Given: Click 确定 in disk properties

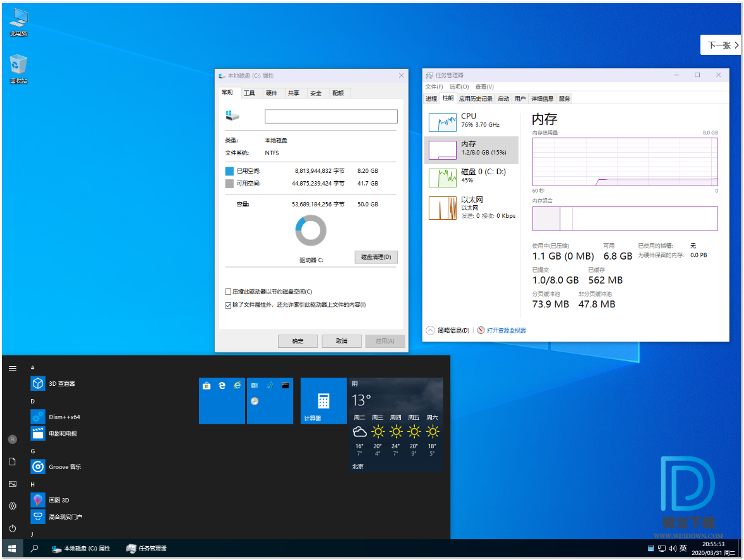Looking at the screenshot, I should 297,341.
